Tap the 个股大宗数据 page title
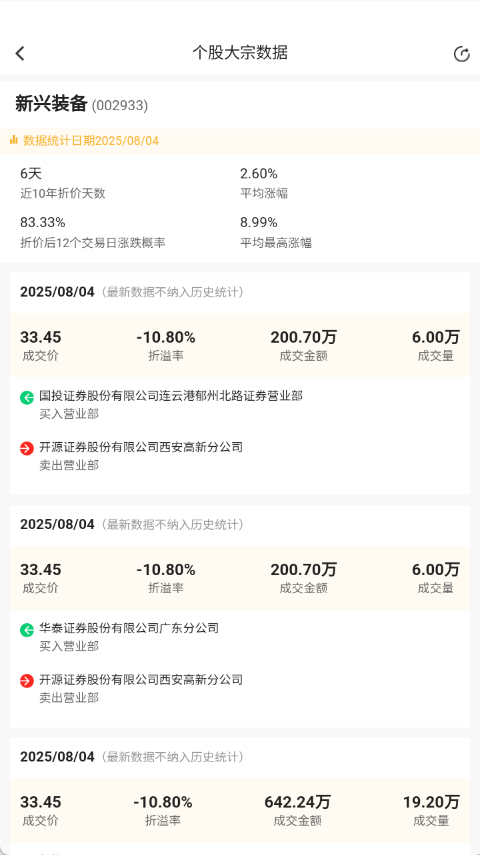Screen dimensions: 480x855 point(240,53)
